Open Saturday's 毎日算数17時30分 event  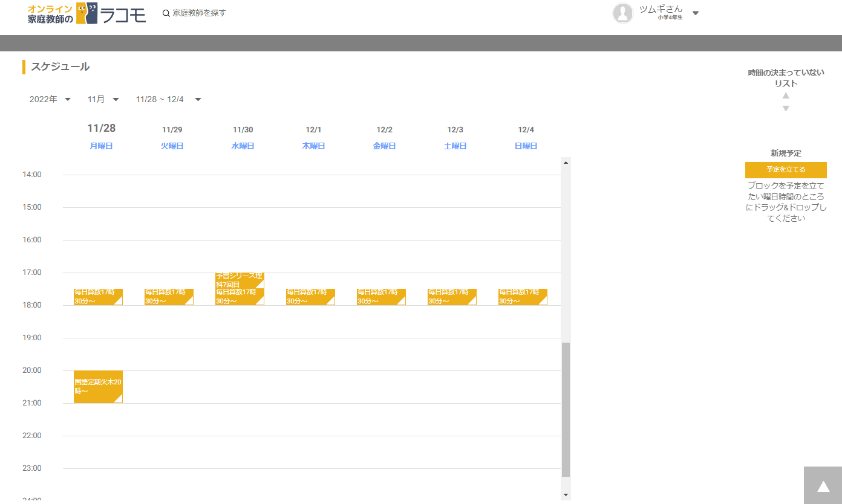452,297
